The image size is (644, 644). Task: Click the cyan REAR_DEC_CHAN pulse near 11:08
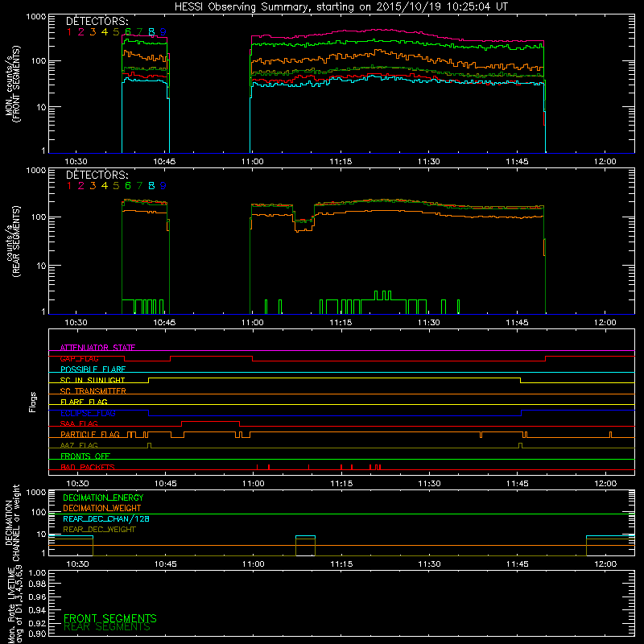(306, 536)
